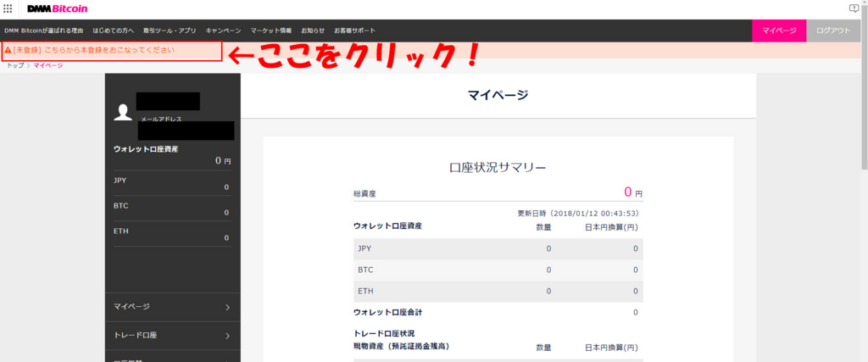Image resolution: width=868 pixels, height=362 pixels.
Task: Click '口座状況サマリー' heading
Action: tap(498, 168)
